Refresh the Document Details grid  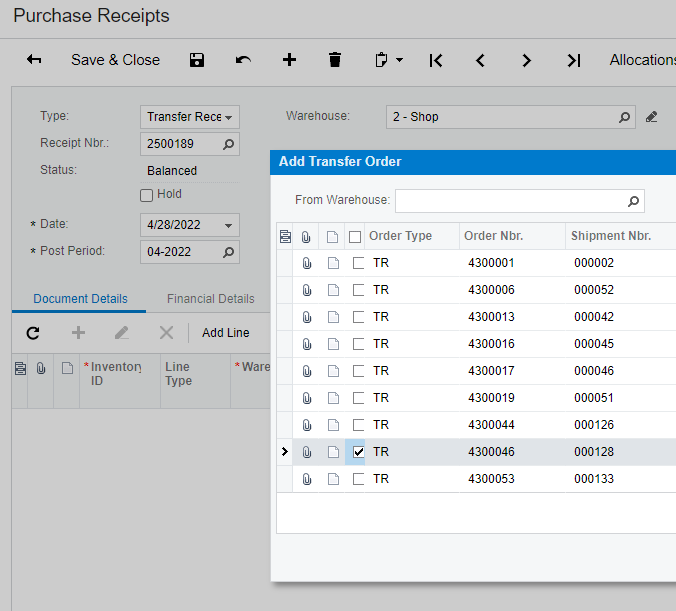click(x=33, y=333)
